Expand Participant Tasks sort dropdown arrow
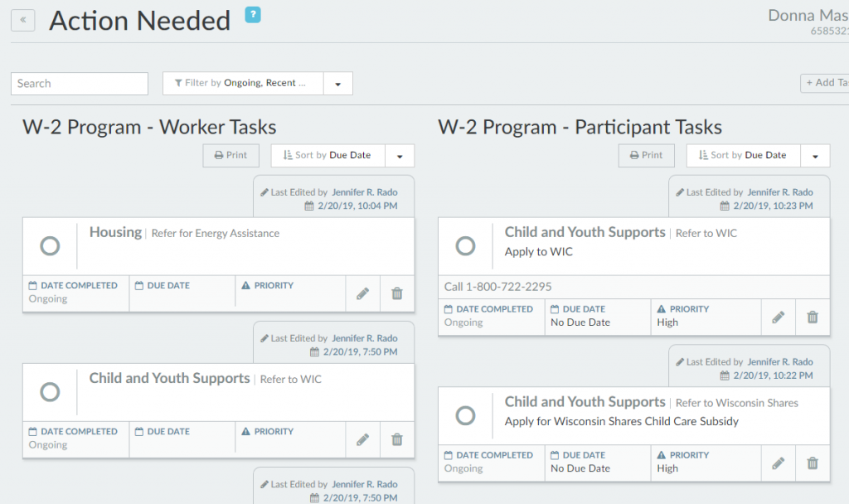The image size is (849, 504). point(815,156)
